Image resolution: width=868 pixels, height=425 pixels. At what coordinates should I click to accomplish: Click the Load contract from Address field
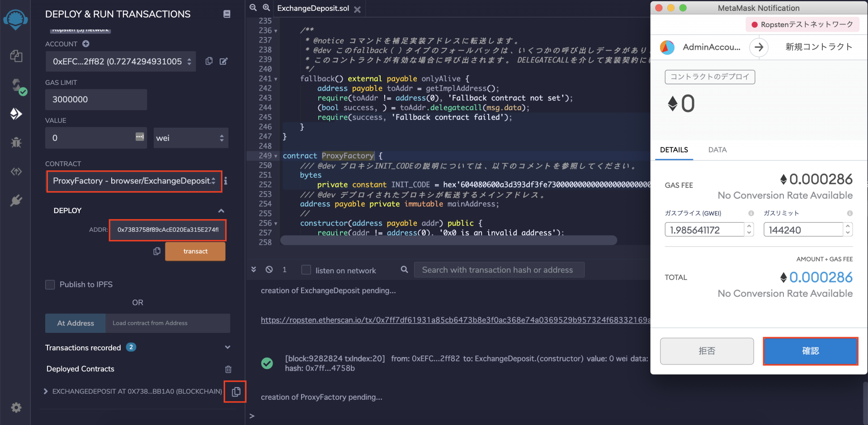pyautogui.click(x=168, y=323)
